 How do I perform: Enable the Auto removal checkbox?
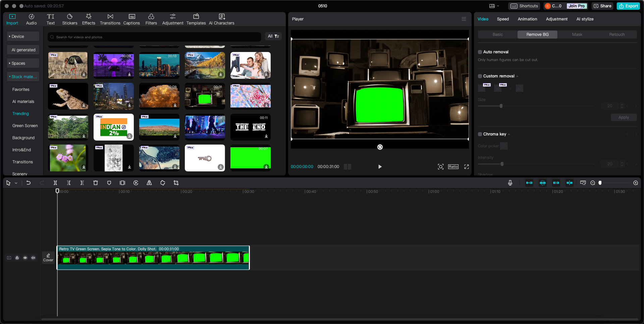(480, 52)
